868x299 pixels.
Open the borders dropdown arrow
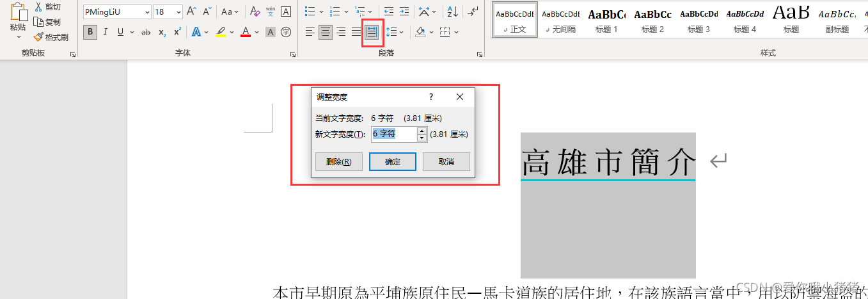[457, 32]
